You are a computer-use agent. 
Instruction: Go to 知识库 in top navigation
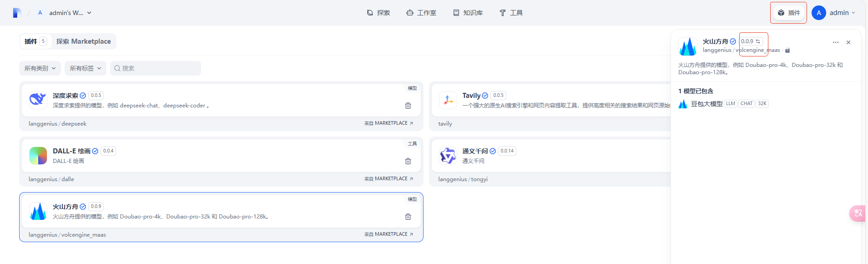pos(468,13)
